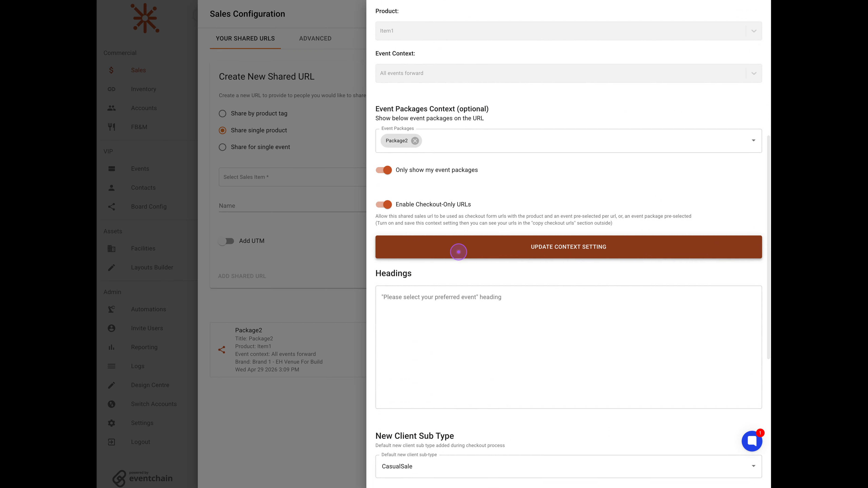Open Automations via the robot arm icon

[x=112, y=309]
